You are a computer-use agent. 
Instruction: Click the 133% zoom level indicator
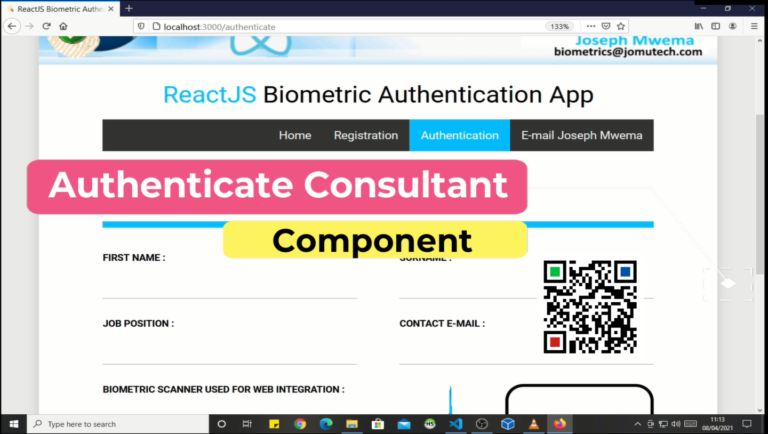[559, 26]
